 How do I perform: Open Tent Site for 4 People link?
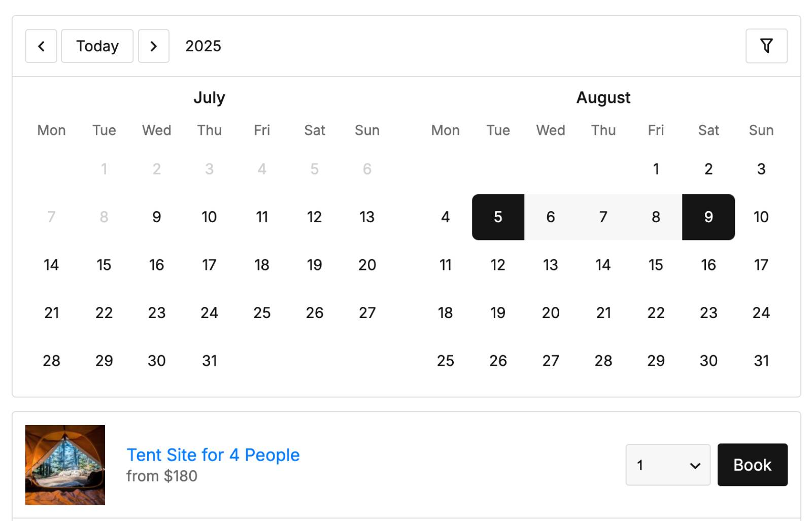213,455
